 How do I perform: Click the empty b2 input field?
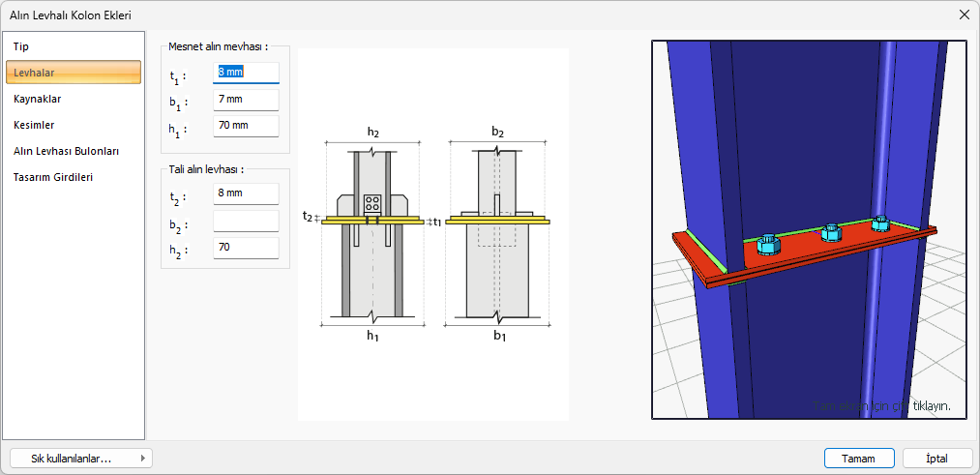pyautogui.click(x=246, y=221)
